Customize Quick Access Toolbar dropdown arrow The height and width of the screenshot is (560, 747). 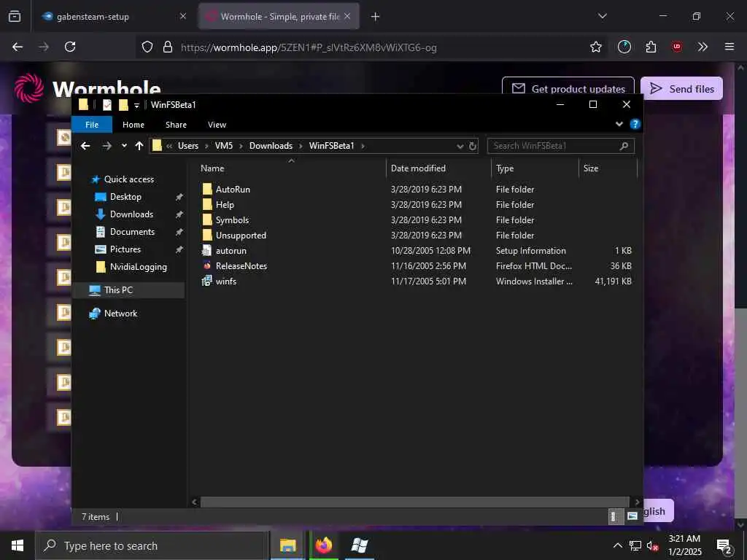[136, 105]
